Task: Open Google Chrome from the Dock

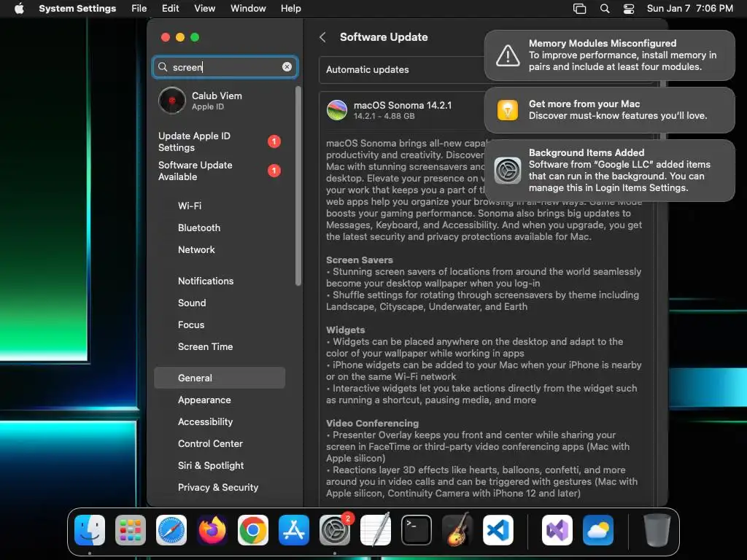Action: coord(253,530)
